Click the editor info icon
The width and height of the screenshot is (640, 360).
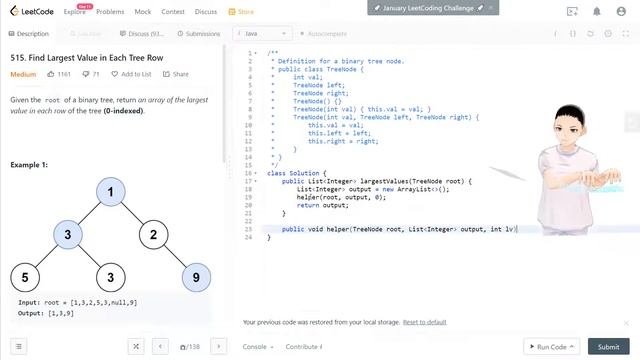555,34
